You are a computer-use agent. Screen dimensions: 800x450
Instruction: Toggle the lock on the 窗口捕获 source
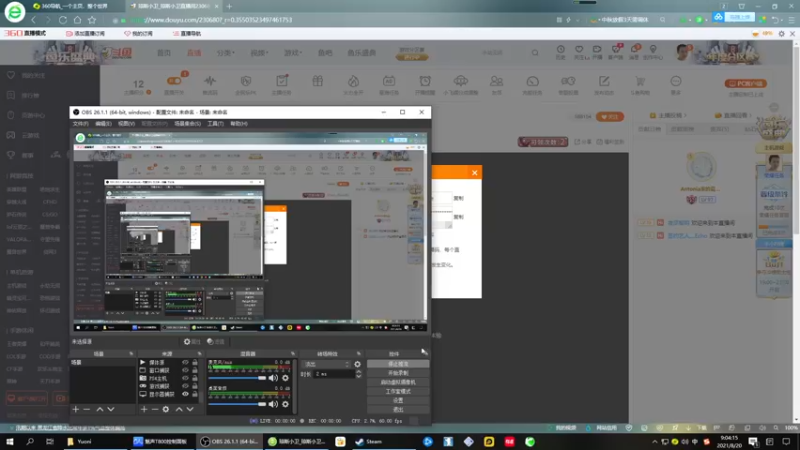point(194,370)
